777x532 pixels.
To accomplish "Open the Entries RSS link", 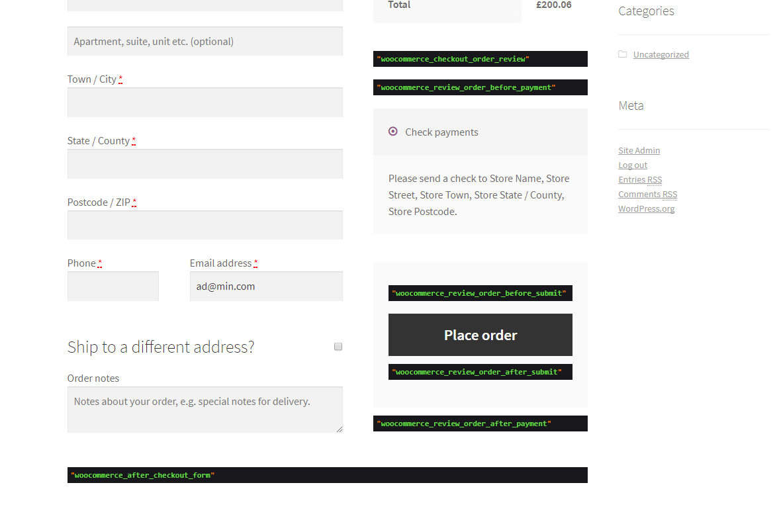I will [x=640, y=180].
